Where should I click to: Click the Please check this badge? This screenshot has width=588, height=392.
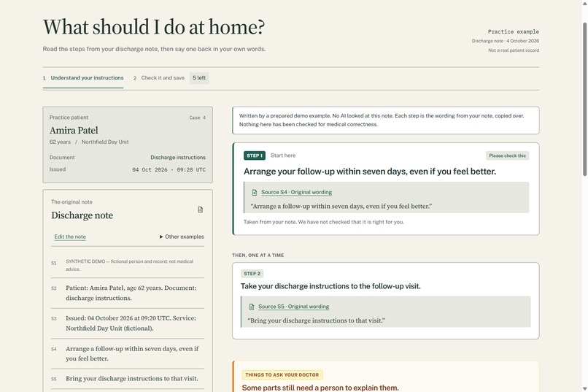point(507,155)
